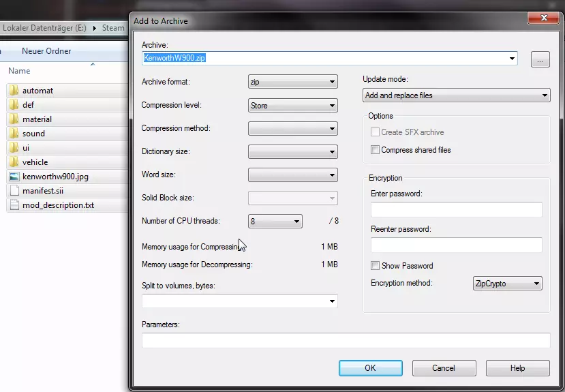Screen dimensions: 565x392
Task: Open the Update mode dropdown
Action: 456,95
